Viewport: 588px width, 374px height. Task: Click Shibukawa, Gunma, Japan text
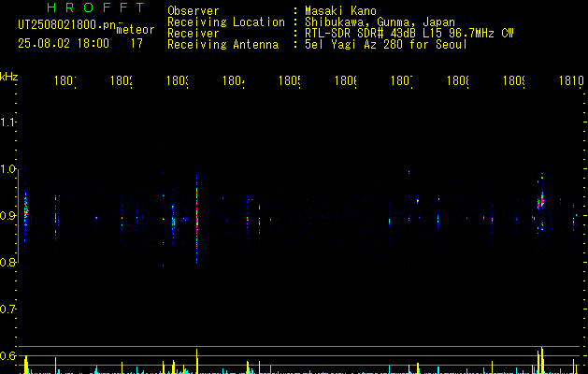click(x=380, y=22)
